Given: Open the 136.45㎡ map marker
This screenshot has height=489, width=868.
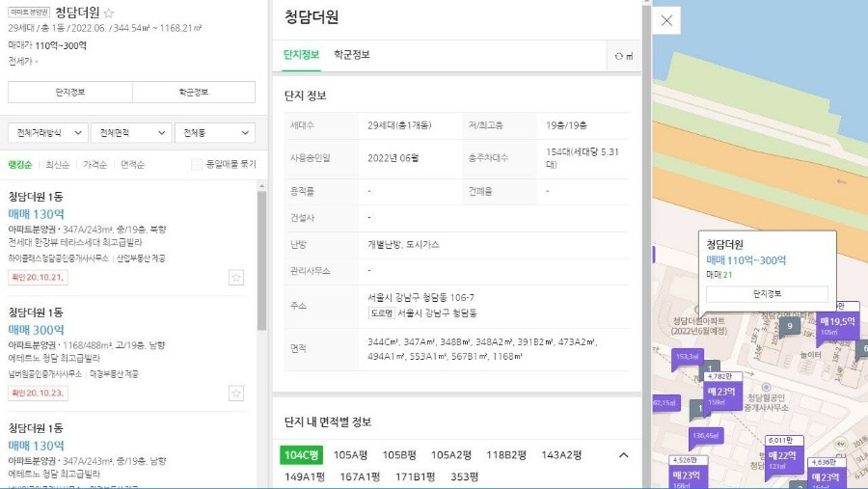Looking at the screenshot, I should tap(705, 436).
